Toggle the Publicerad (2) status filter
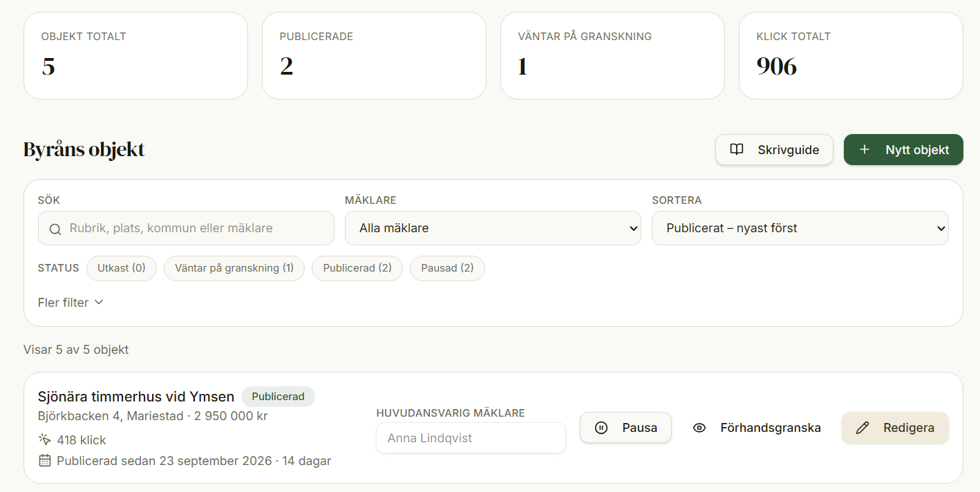This screenshot has width=980, height=492. (357, 268)
